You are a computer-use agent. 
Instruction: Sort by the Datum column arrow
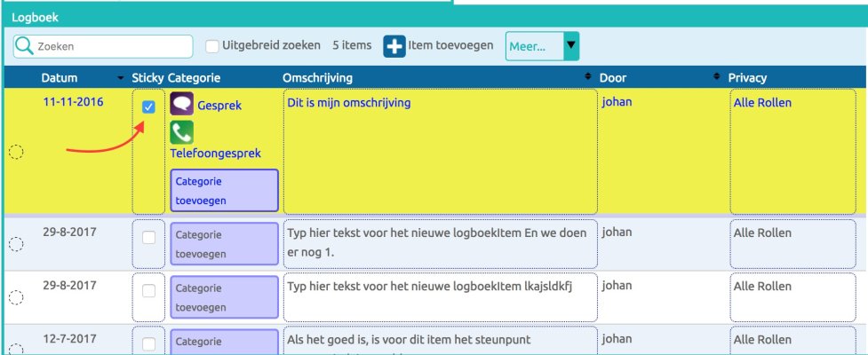121,78
